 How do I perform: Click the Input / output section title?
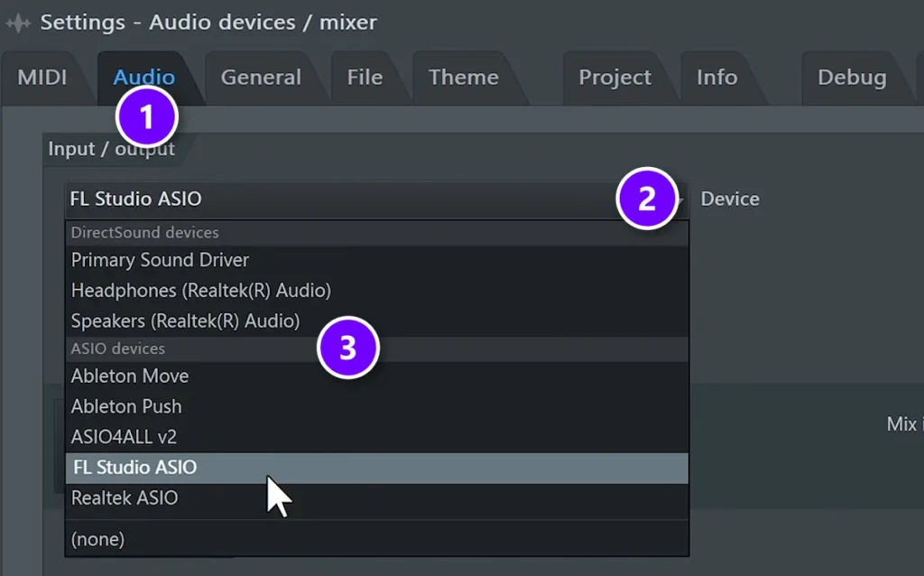[111, 149]
